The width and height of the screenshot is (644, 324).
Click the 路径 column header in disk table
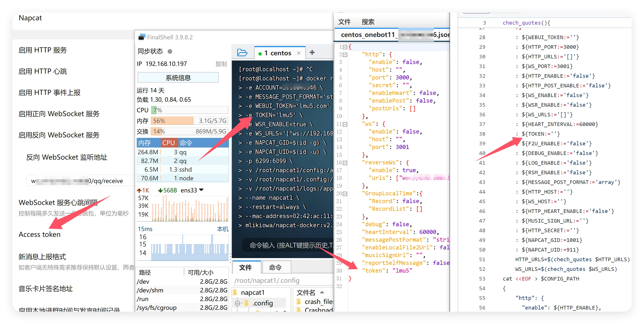coord(145,272)
